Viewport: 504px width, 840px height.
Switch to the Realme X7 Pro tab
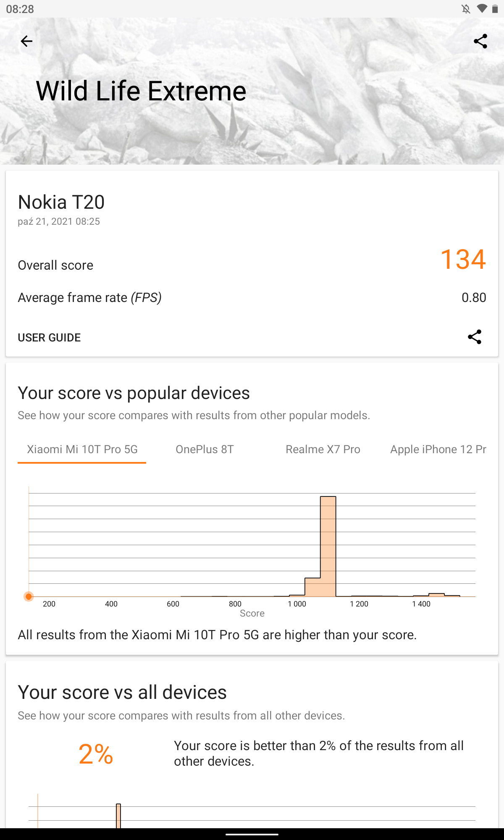tap(323, 449)
